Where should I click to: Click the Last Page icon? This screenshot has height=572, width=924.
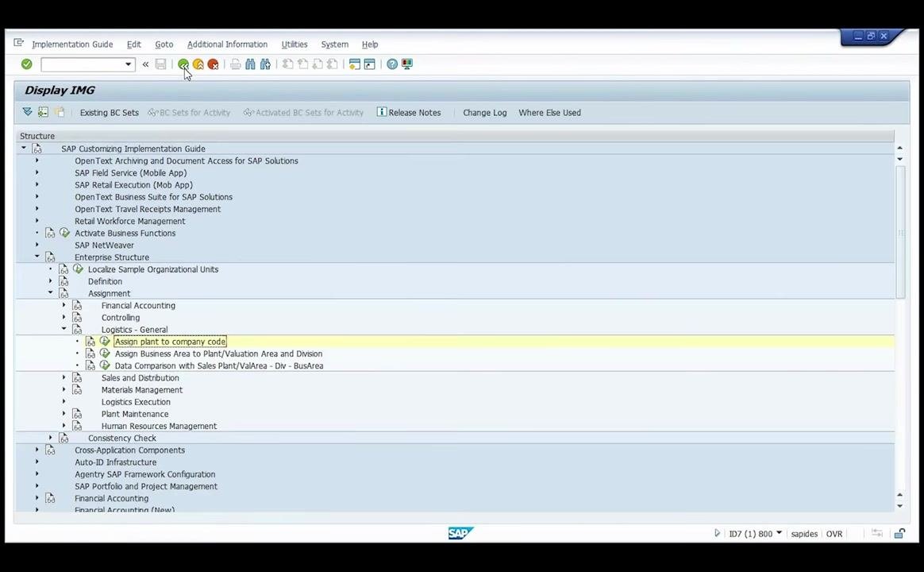pos(333,64)
